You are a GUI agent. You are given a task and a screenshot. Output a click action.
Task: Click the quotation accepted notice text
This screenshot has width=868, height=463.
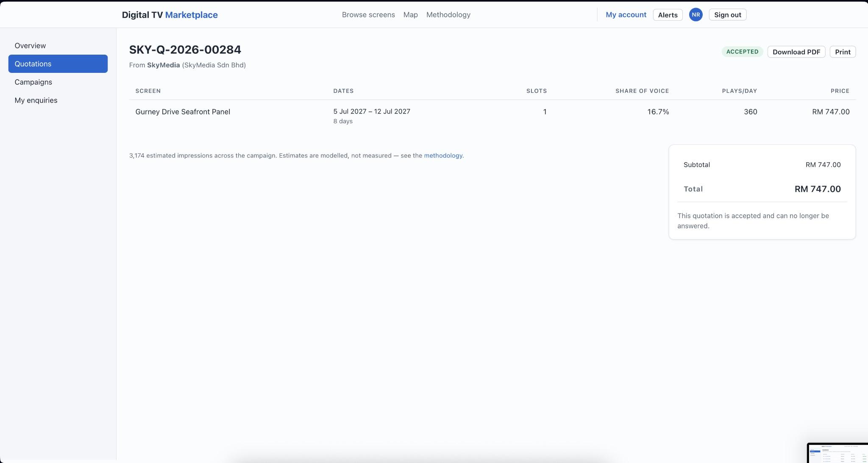(x=753, y=221)
